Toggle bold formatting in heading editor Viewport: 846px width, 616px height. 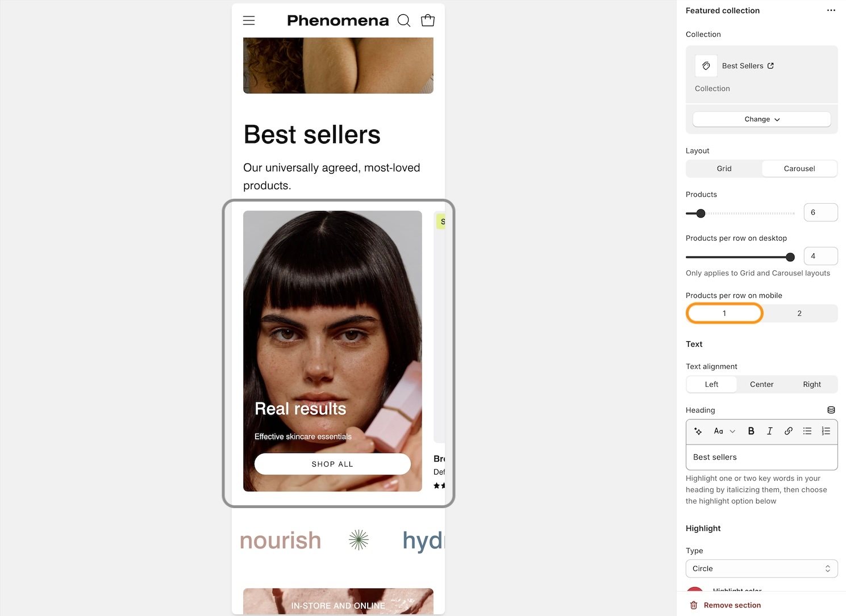point(751,431)
